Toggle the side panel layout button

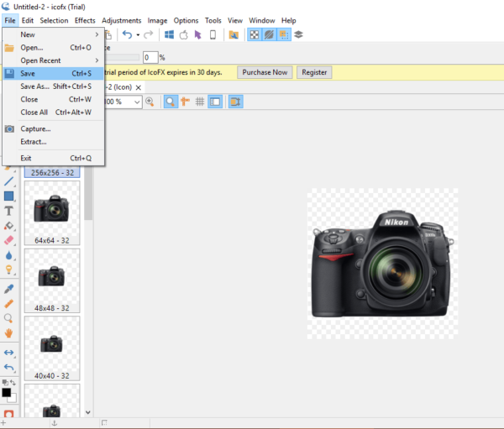tap(215, 102)
